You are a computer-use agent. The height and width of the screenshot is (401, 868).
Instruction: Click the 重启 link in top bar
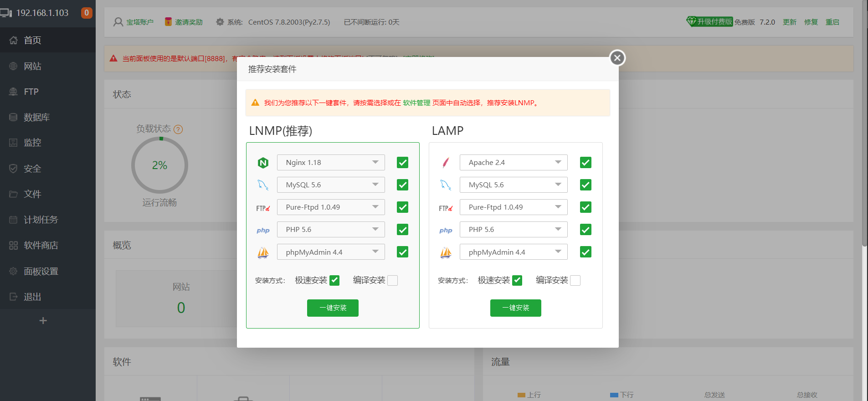pos(832,22)
